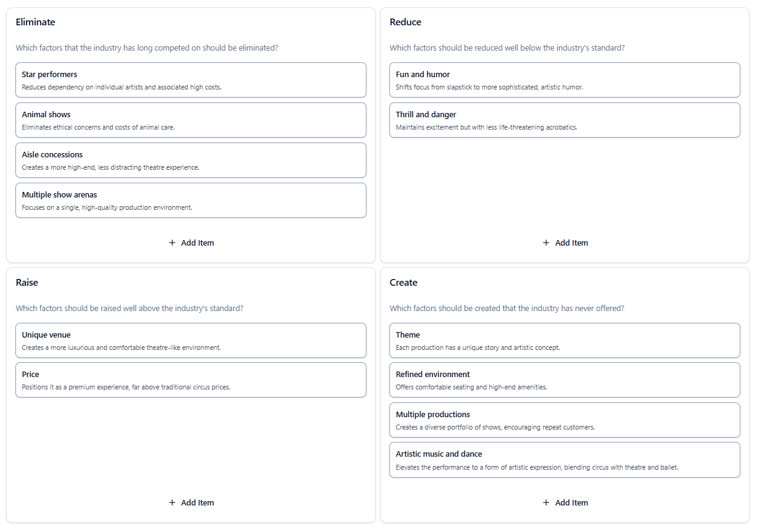Click the Reduce quadrant heading
The width and height of the screenshot is (757, 532).
click(405, 22)
